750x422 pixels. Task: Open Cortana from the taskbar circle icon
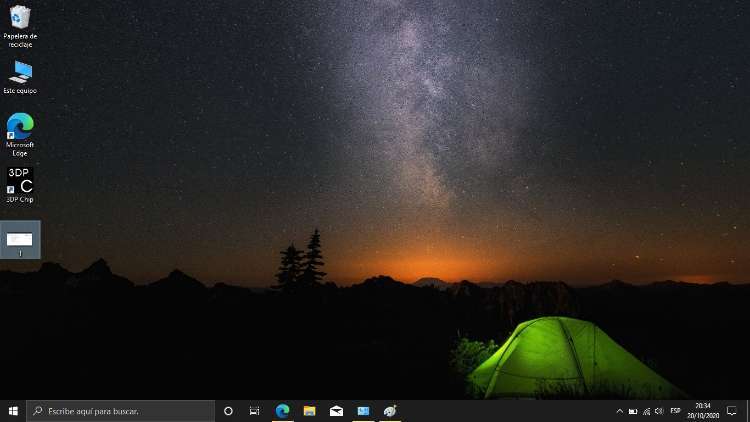[228, 411]
